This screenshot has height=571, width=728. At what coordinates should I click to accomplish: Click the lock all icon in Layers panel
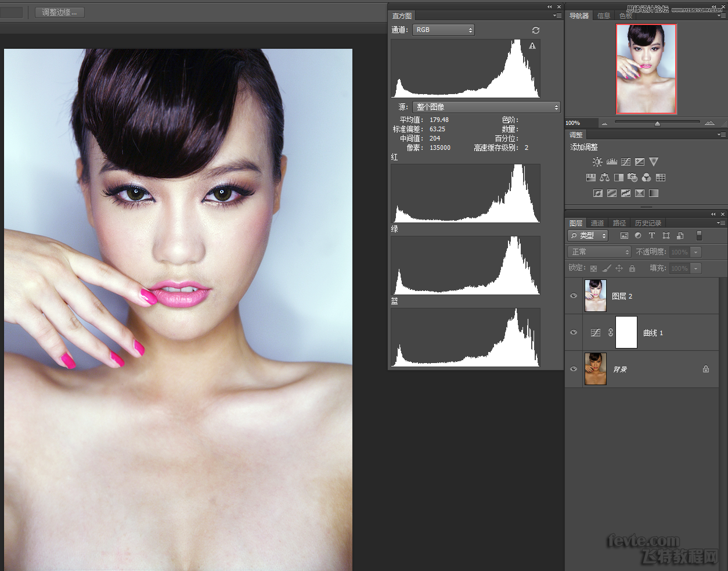(x=632, y=268)
